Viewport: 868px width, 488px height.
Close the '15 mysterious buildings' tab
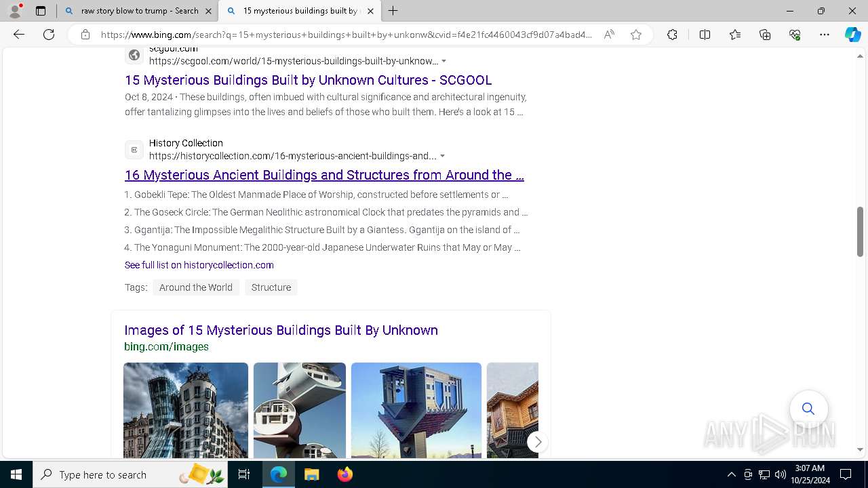click(370, 11)
